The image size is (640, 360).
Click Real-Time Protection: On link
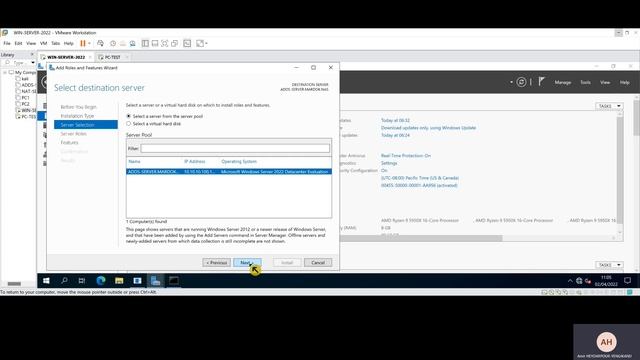click(x=406, y=156)
